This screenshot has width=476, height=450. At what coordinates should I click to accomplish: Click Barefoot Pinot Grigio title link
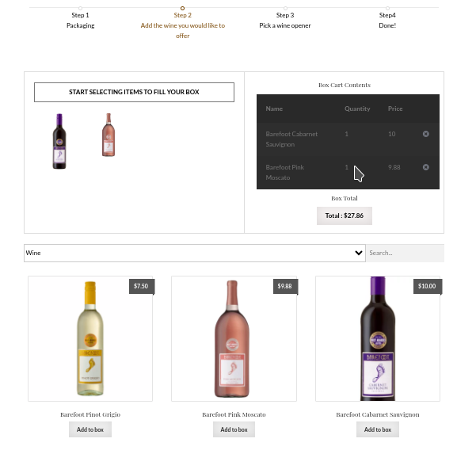tap(90, 414)
